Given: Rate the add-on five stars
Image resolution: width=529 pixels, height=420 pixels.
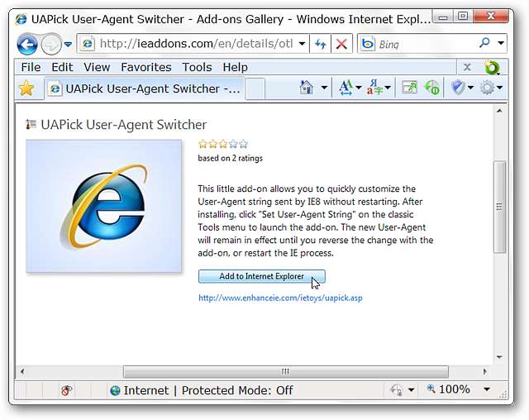Looking at the screenshot, I should 244,144.
